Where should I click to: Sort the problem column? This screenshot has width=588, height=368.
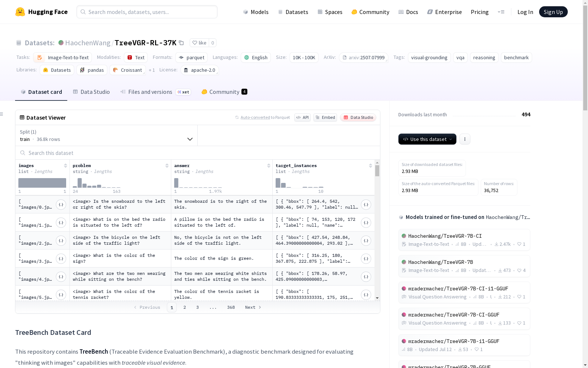coord(167,166)
